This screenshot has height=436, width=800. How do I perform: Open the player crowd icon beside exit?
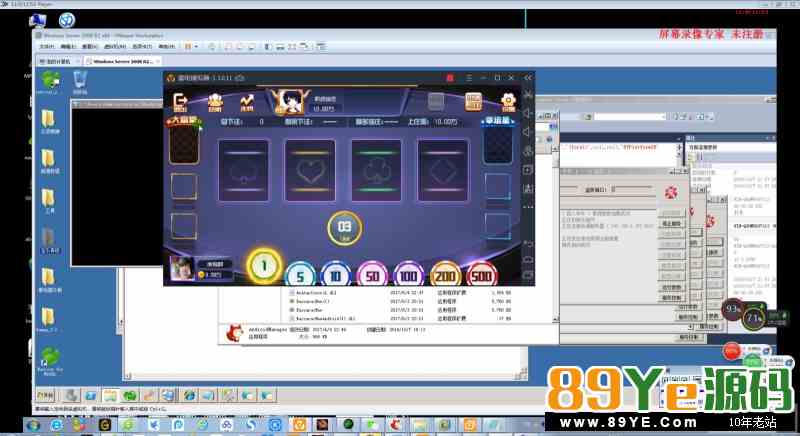pyautogui.click(x=215, y=102)
